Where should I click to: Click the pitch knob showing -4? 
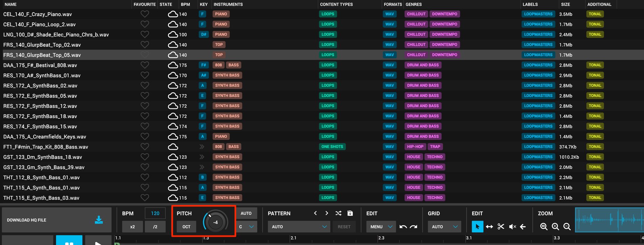(215, 222)
